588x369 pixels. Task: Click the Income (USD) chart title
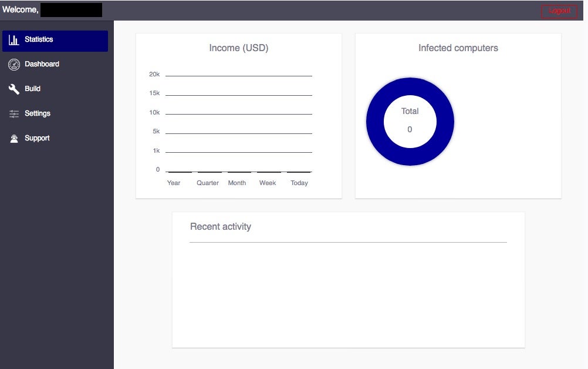pos(239,48)
